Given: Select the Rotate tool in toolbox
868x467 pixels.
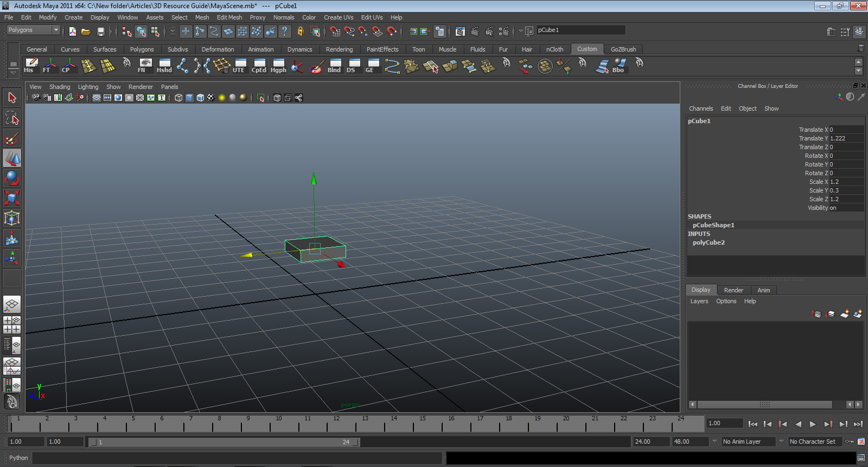Looking at the screenshot, I should point(12,178).
